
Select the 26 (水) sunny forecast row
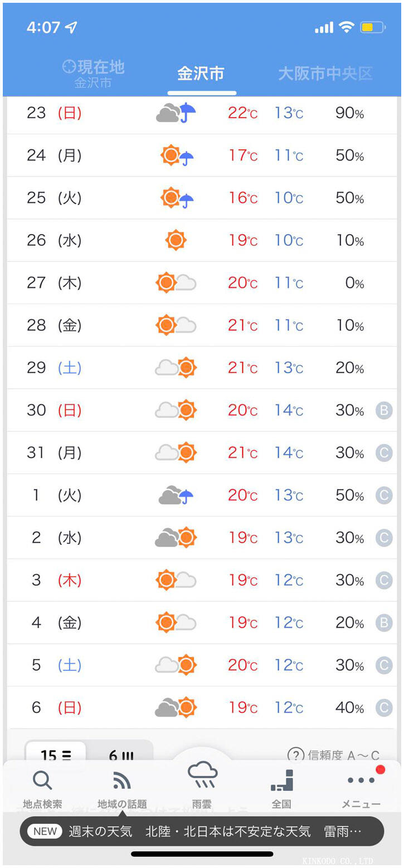tap(202, 240)
